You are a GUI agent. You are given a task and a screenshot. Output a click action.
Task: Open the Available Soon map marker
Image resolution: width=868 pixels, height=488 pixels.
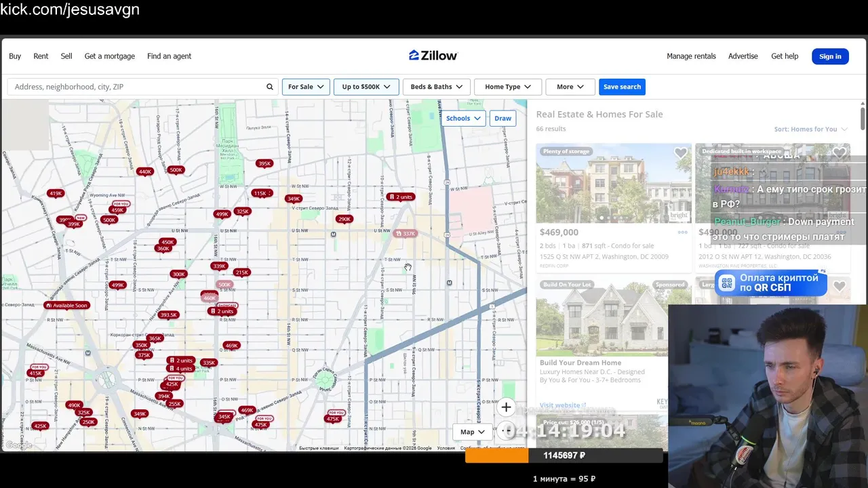66,305
